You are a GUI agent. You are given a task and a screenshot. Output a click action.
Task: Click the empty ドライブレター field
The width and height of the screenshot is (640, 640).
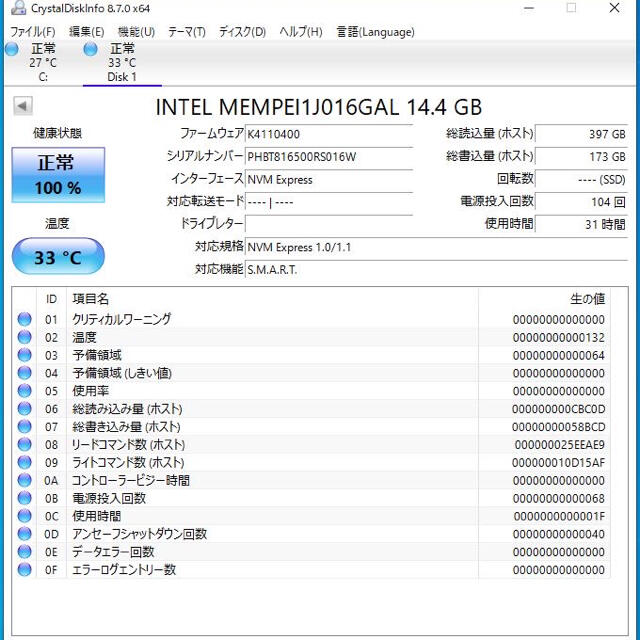tap(329, 224)
